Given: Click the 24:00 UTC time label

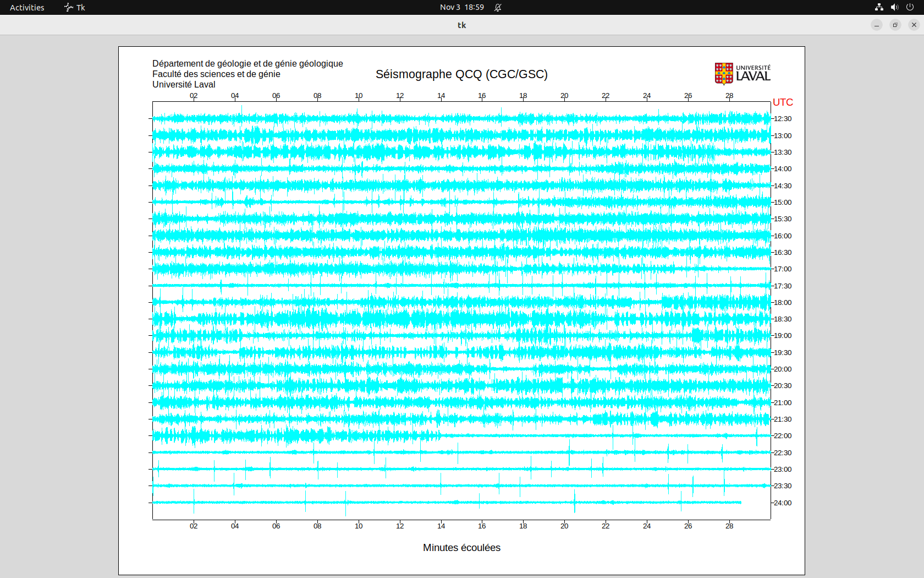Looking at the screenshot, I should click(x=783, y=503).
